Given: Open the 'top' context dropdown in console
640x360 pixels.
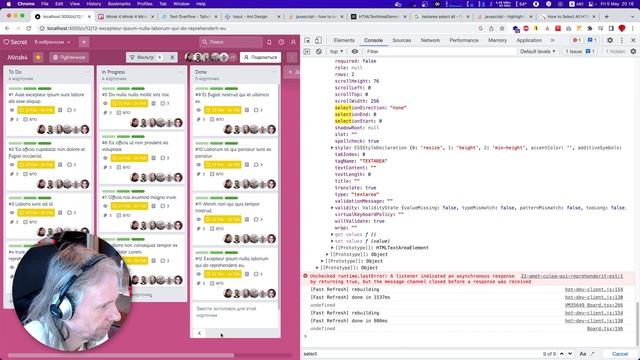Looking at the screenshot, I should pos(336,51).
